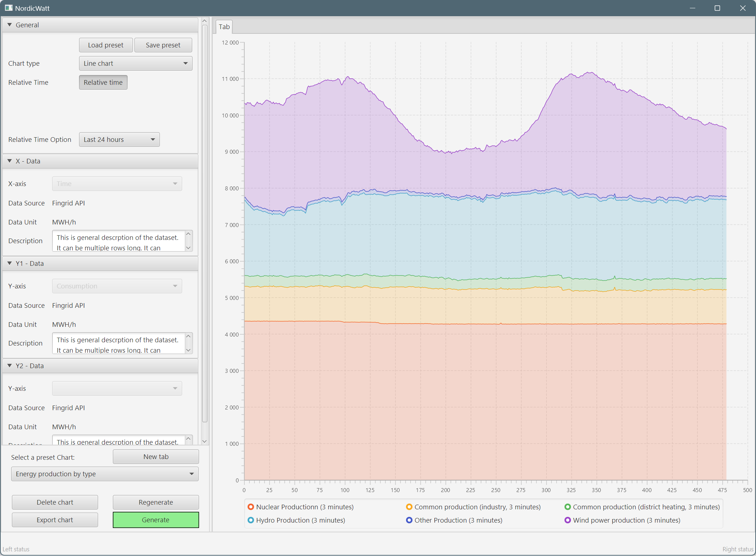Image resolution: width=756 pixels, height=556 pixels.
Task: Click the Wind power production legend marker
Action: tap(568, 520)
